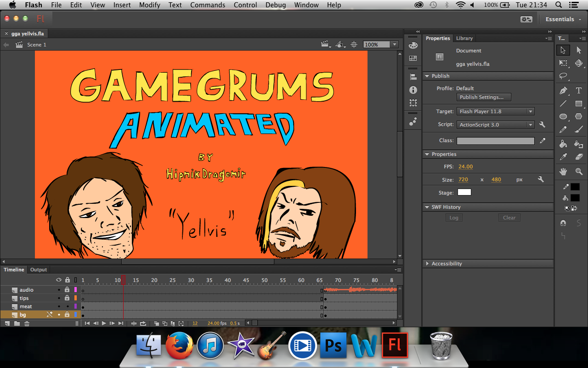Select the Hand tool

pos(563,172)
